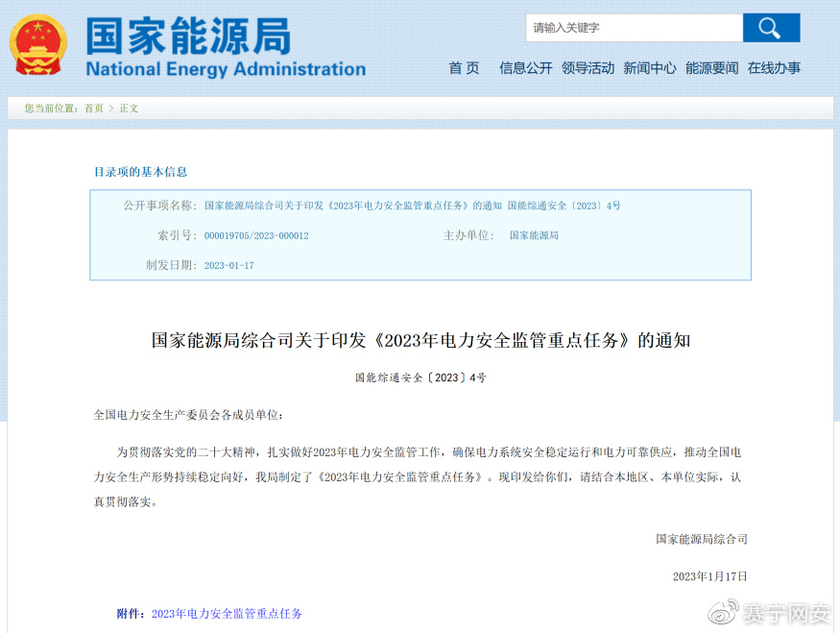Open the 信息公开 navigation item
The width and height of the screenshot is (840, 633).
coord(525,68)
